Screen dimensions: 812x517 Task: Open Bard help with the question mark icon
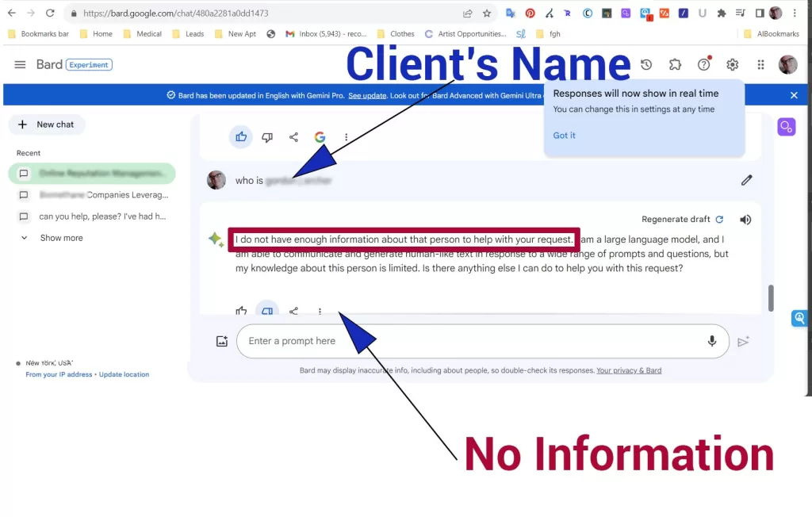[703, 64]
